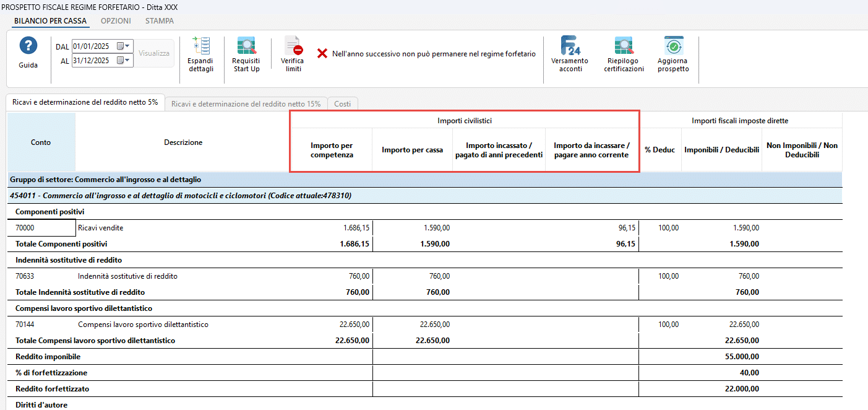Viewport: 868px width, 410px height.
Task: Click the Descrizione column header
Action: pos(183,142)
